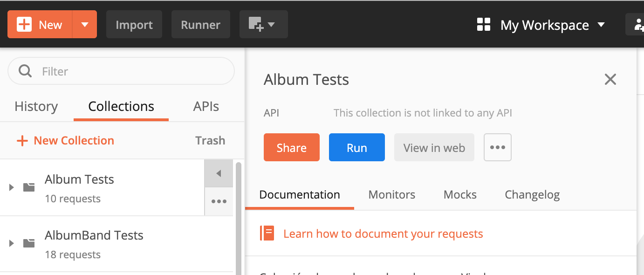Switch to the Collections tab
Image resolution: width=644 pixels, height=275 pixels.
121,106
